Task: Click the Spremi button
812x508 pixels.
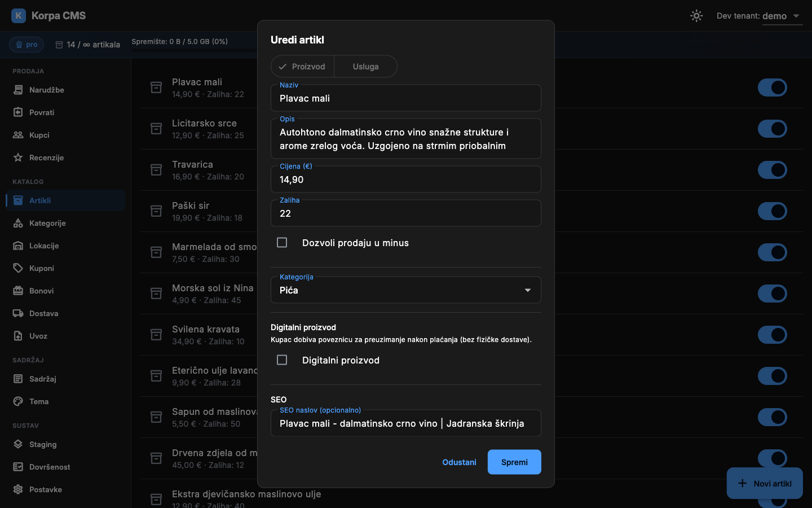Action: click(x=514, y=462)
